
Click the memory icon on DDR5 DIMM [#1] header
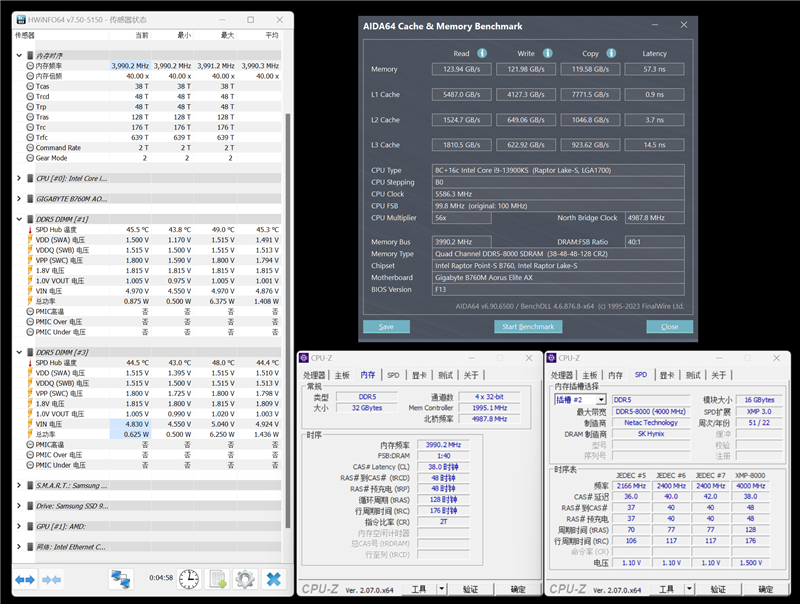pos(31,218)
